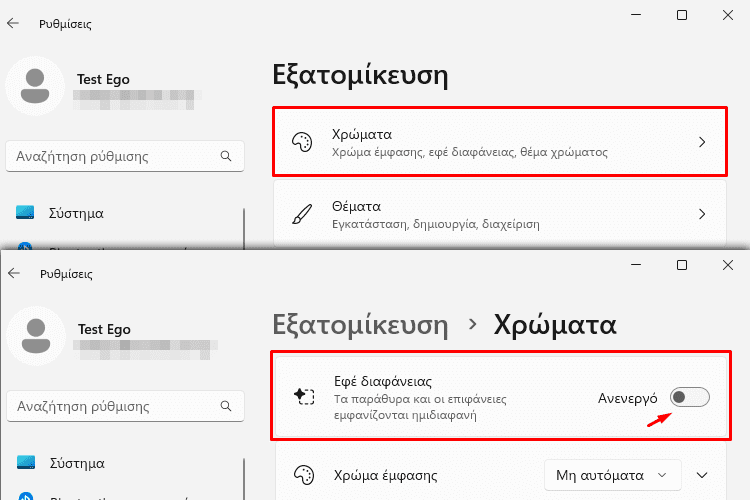Open the Μη αυτόματα dropdown

coord(613,475)
